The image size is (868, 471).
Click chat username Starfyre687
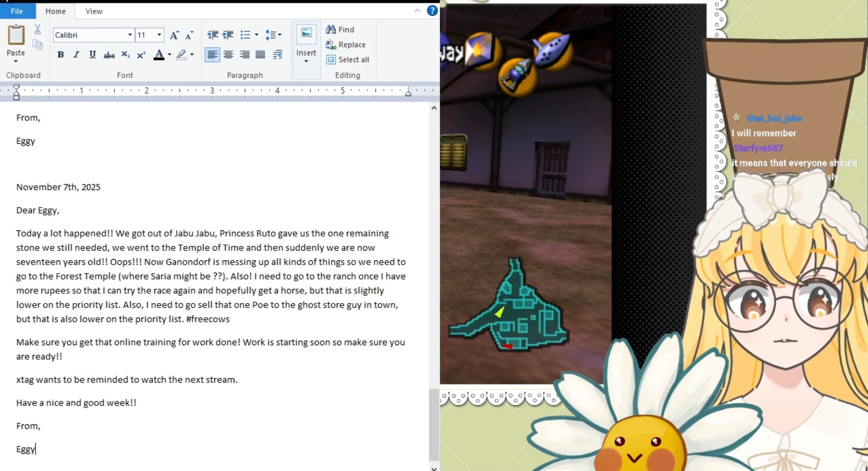pyautogui.click(x=758, y=148)
